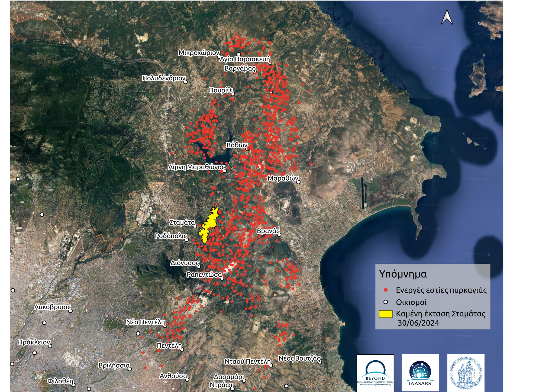This screenshot has width=555, height=392.
Task: Click the north arrow compass icon
Action: tap(447, 17)
